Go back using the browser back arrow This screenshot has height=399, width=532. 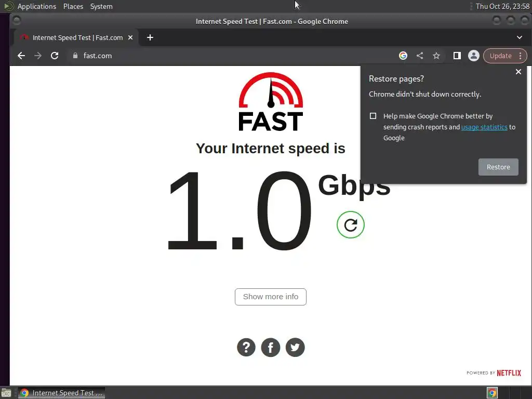point(21,56)
